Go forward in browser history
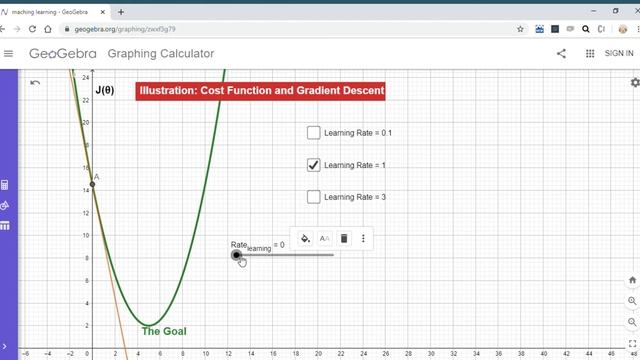This screenshot has height=360, width=640. click(17, 29)
